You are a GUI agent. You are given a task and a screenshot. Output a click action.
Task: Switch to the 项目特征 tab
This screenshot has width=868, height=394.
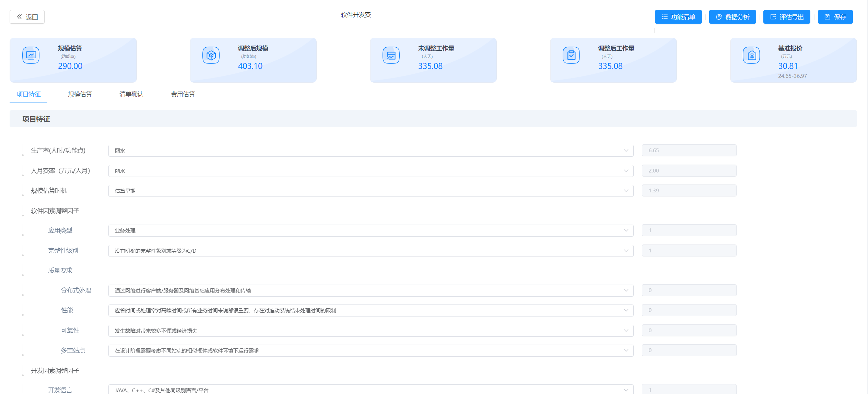[28, 94]
